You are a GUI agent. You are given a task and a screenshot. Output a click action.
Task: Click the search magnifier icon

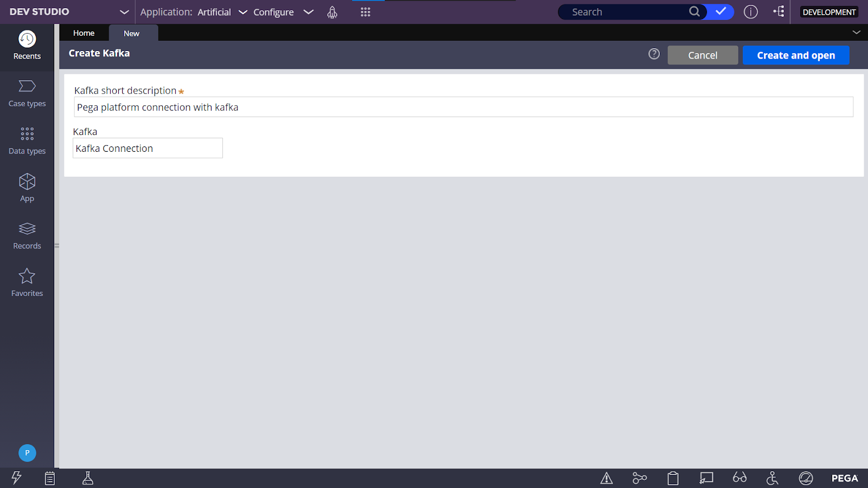pos(694,11)
